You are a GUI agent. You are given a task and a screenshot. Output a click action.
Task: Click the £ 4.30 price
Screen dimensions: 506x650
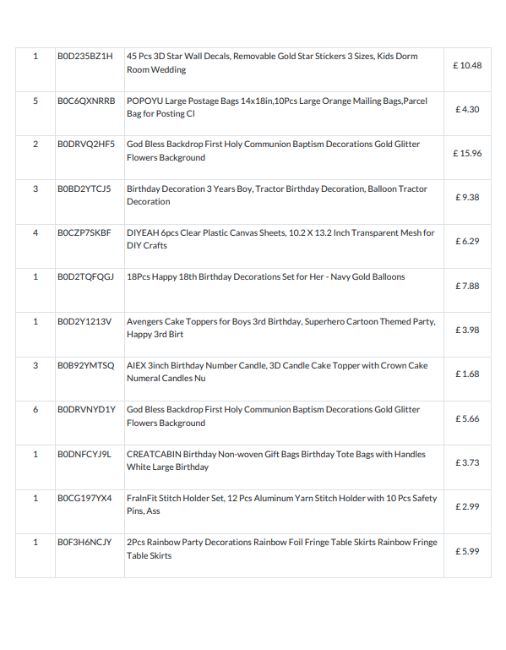coord(467,109)
